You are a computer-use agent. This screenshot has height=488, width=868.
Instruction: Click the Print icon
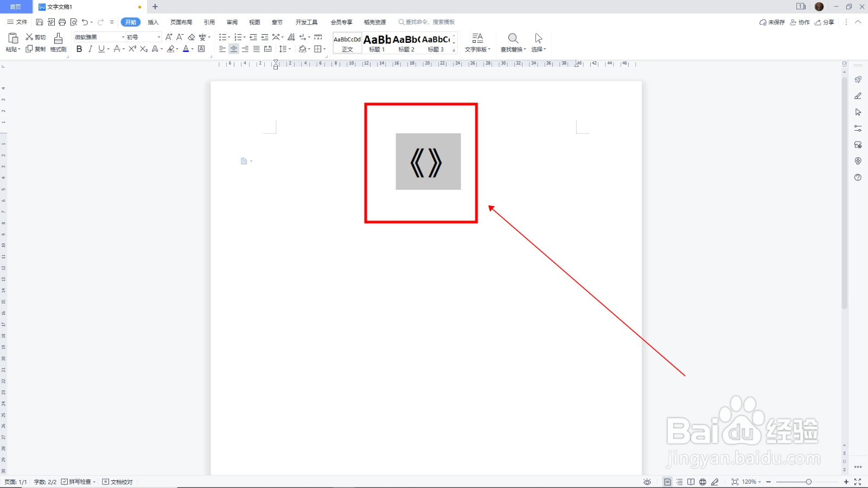62,22
